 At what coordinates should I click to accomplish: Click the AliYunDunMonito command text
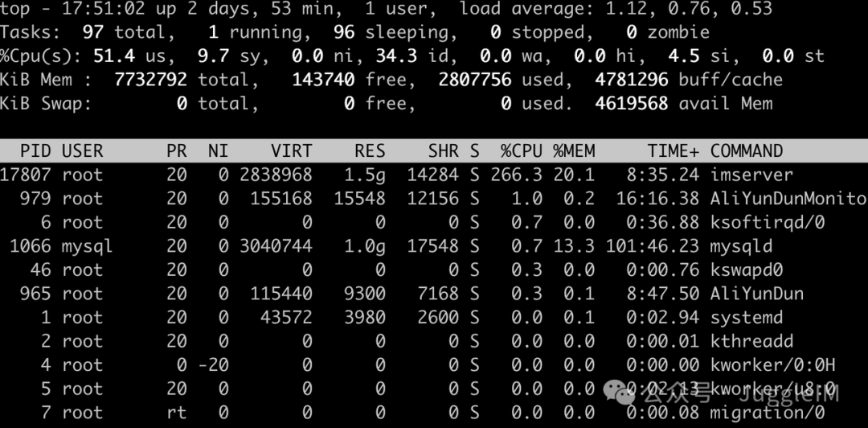[x=788, y=199]
